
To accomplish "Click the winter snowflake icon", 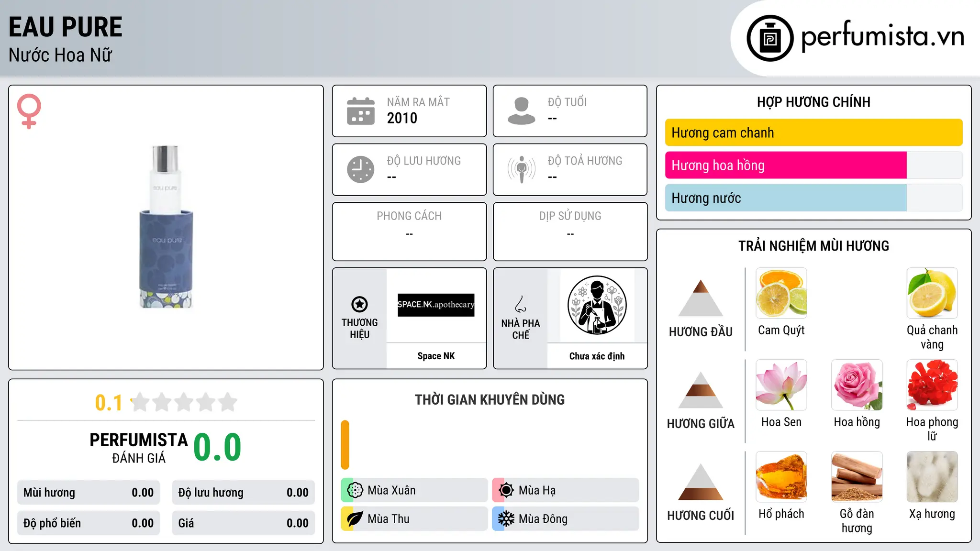I will tap(506, 519).
